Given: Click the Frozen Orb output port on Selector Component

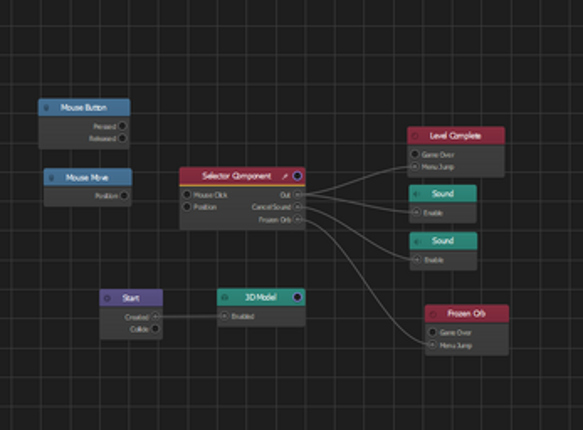Looking at the screenshot, I should pyautogui.click(x=297, y=219).
